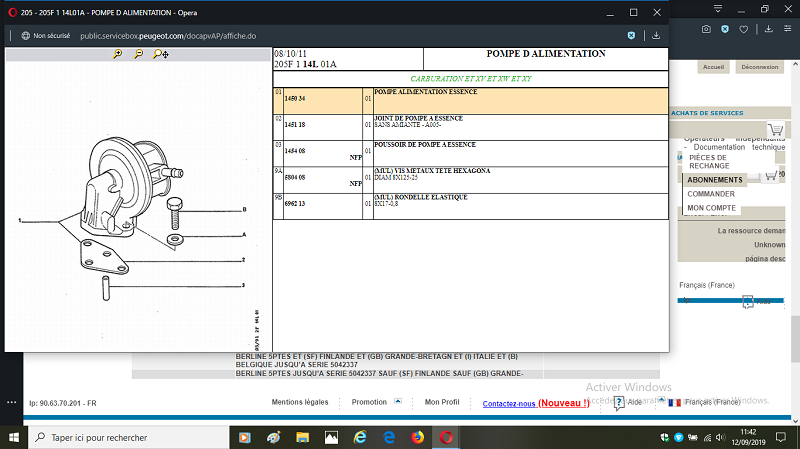
Task: Select Abonnements in the dropdown menu
Action: tap(714, 180)
